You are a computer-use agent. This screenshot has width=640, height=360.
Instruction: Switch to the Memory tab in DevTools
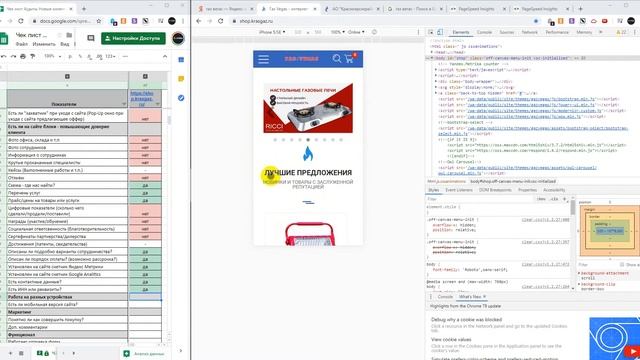pos(584,32)
